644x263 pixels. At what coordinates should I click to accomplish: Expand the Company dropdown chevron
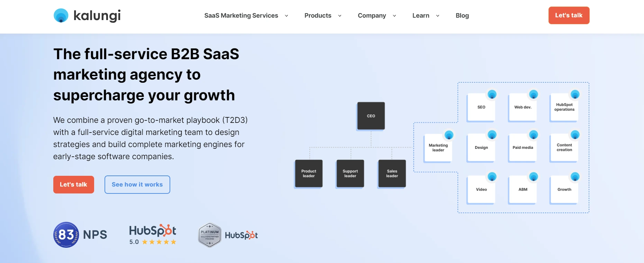pos(394,16)
